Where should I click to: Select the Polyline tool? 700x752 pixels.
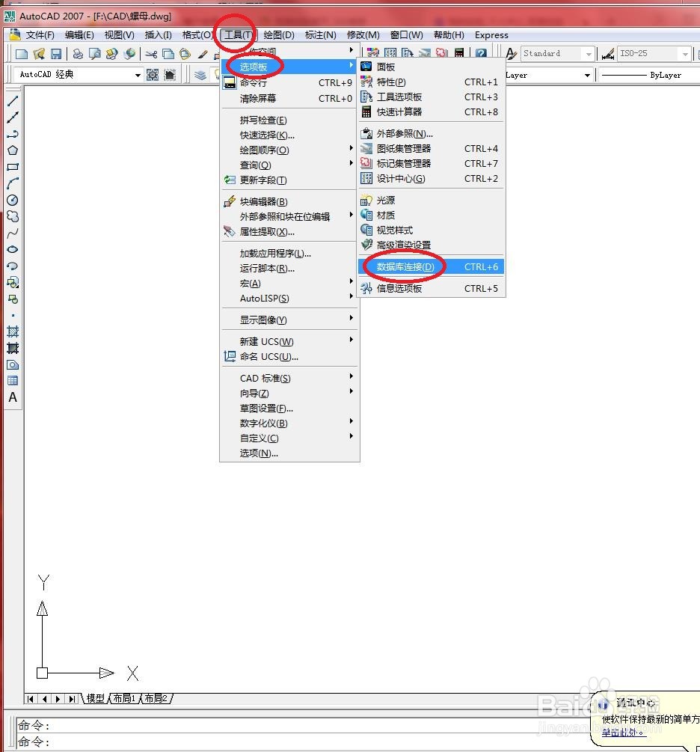point(13,134)
